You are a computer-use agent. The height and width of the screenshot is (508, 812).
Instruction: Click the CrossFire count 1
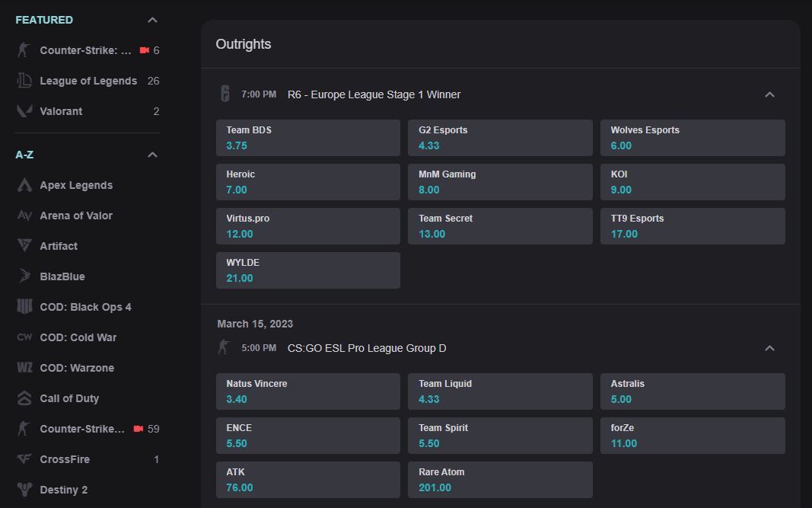[156, 459]
